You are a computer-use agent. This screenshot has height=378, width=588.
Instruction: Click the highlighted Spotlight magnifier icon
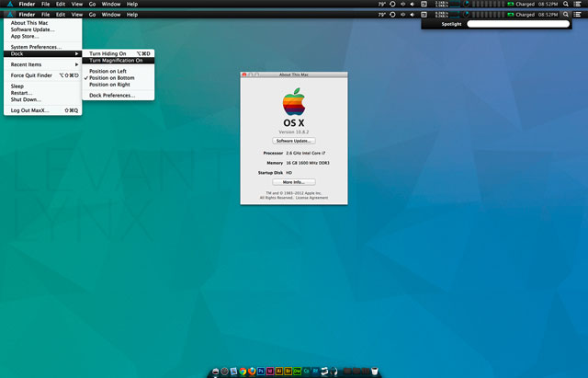pos(566,15)
